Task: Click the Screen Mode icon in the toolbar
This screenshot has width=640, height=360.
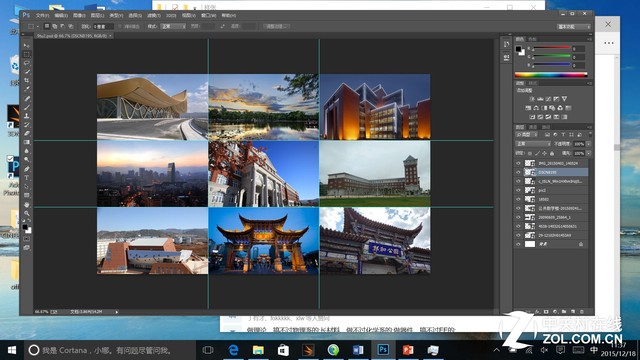Action: (x=27, y=247)
